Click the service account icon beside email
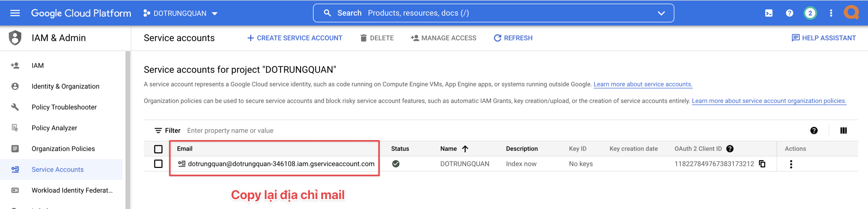Screen dimensions: 868x209 coord(182,164)
